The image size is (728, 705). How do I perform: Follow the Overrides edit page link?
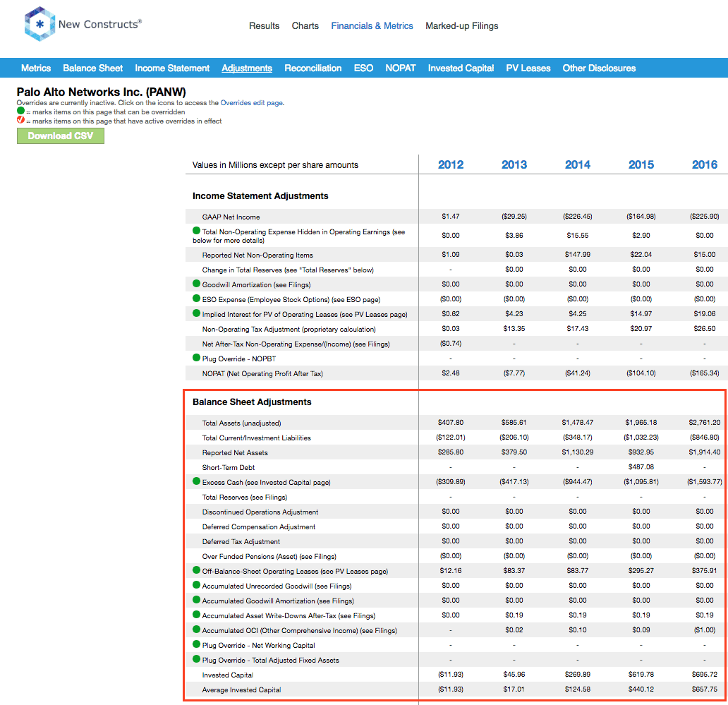(252, 103)
